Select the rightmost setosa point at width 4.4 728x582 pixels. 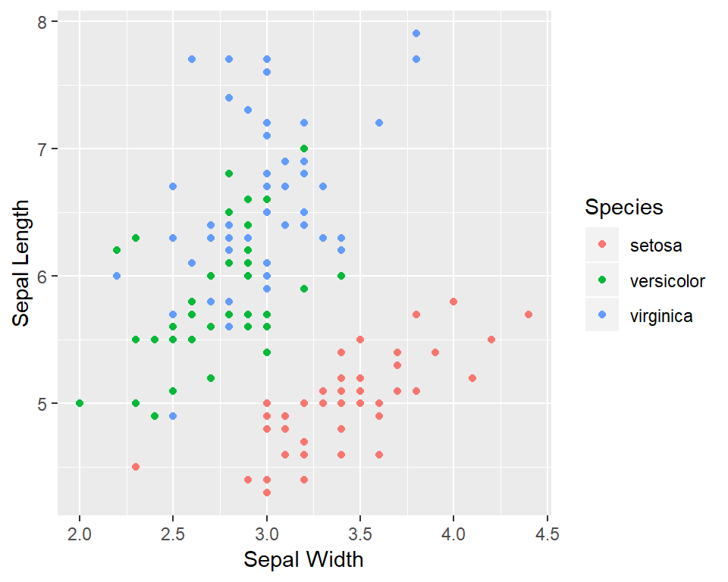tap(529, 314)
